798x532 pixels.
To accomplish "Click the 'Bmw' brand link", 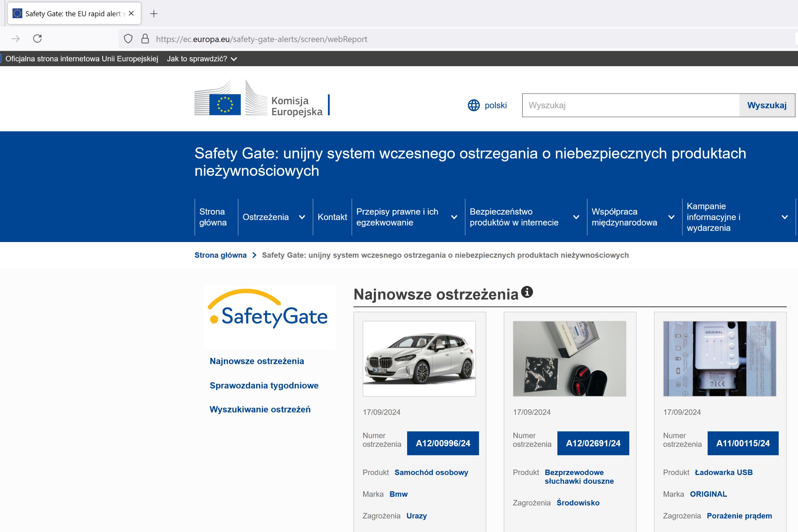I will click(x=398, y=494).
